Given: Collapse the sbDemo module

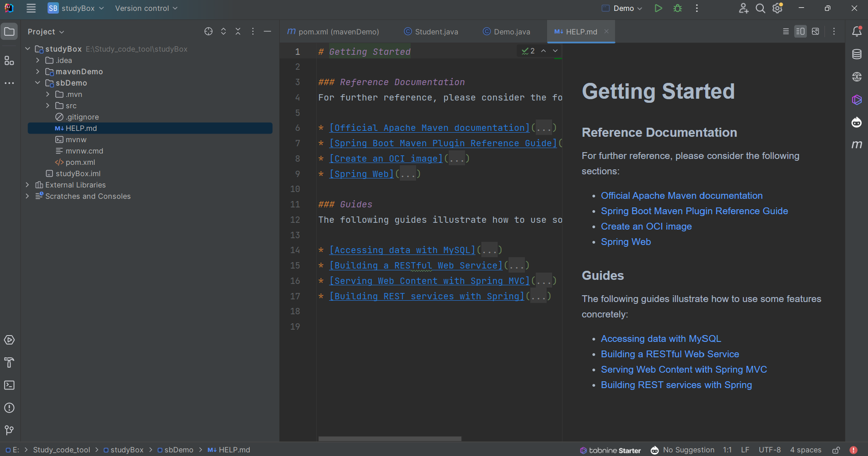Looking at the screenshot, I should [38, 83].
